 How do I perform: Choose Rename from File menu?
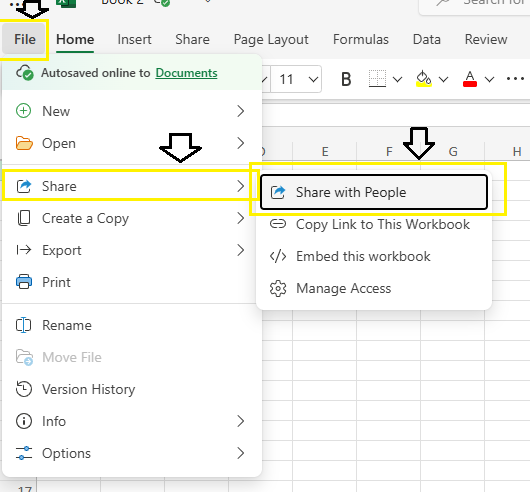point(132,325)
